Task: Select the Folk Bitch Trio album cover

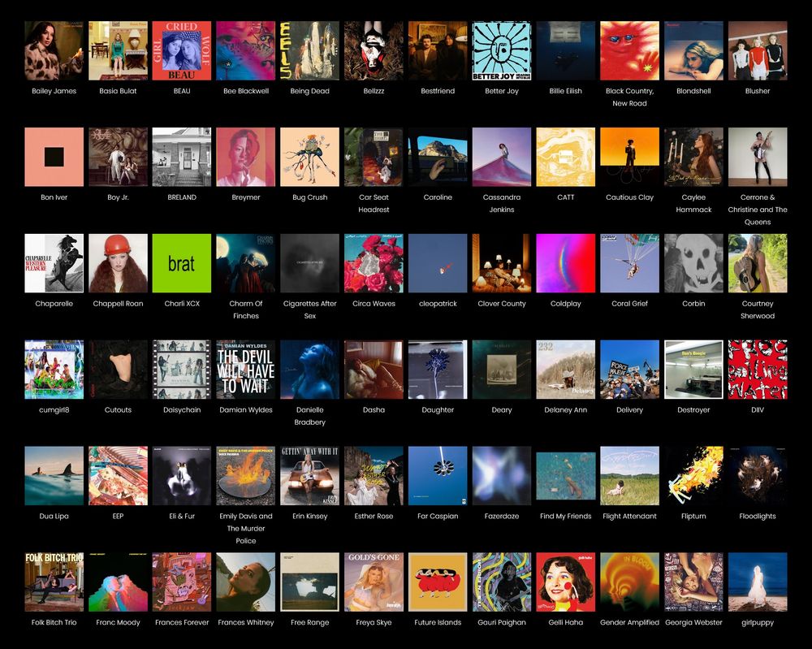Action: click(54, 582)
